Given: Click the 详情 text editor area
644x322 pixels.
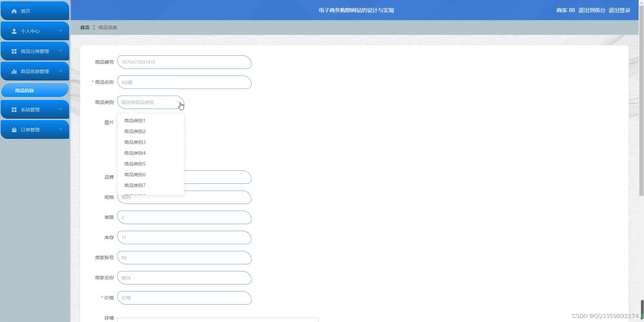Looking at the screenshot, I should (218, 320).
